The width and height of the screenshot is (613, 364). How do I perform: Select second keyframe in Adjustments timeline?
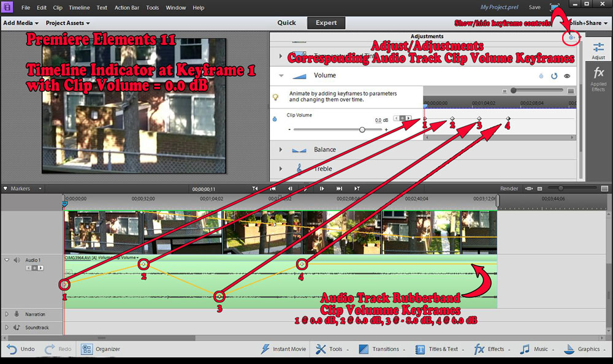(452, 118)
